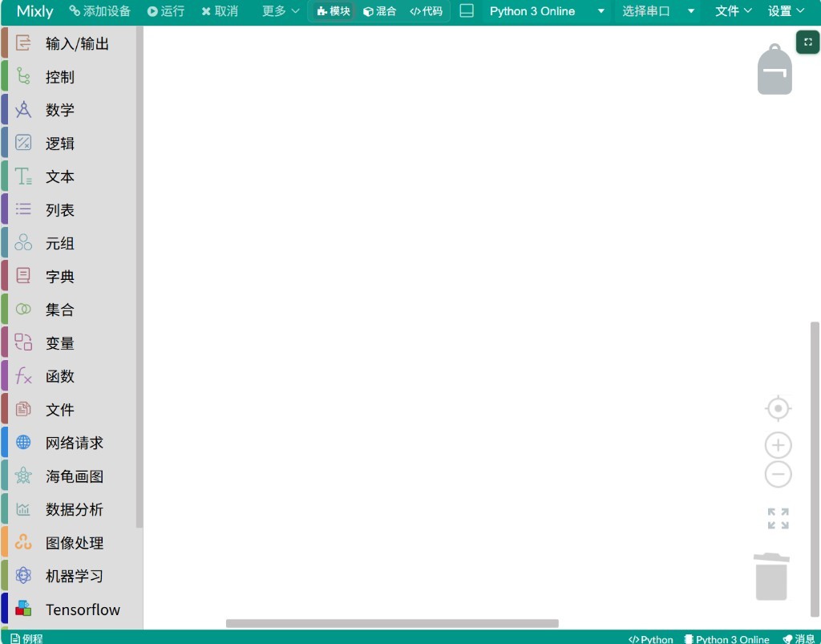Toggle fullscreen with the top-right square button
The image size is (821, 644).
point(808,43)
